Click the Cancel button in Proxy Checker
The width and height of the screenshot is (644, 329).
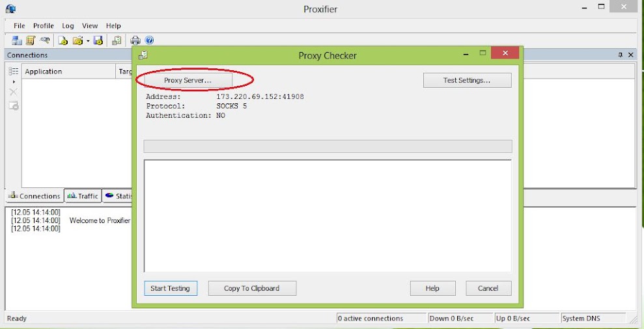[488, 289]
